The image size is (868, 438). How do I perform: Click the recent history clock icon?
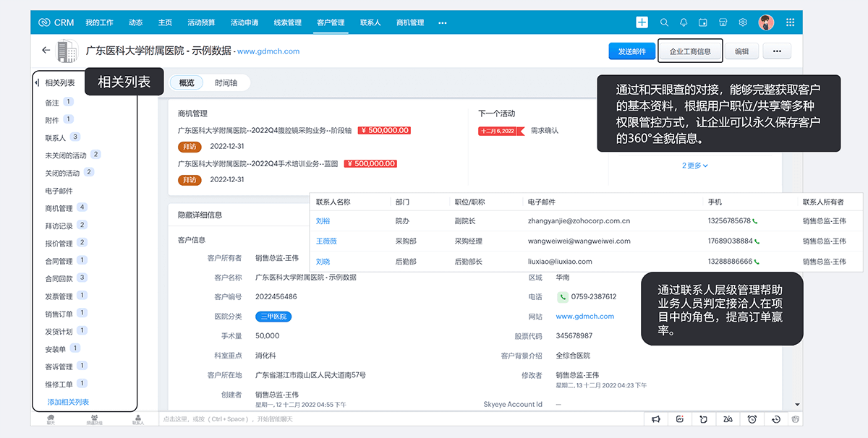(776, 419)
